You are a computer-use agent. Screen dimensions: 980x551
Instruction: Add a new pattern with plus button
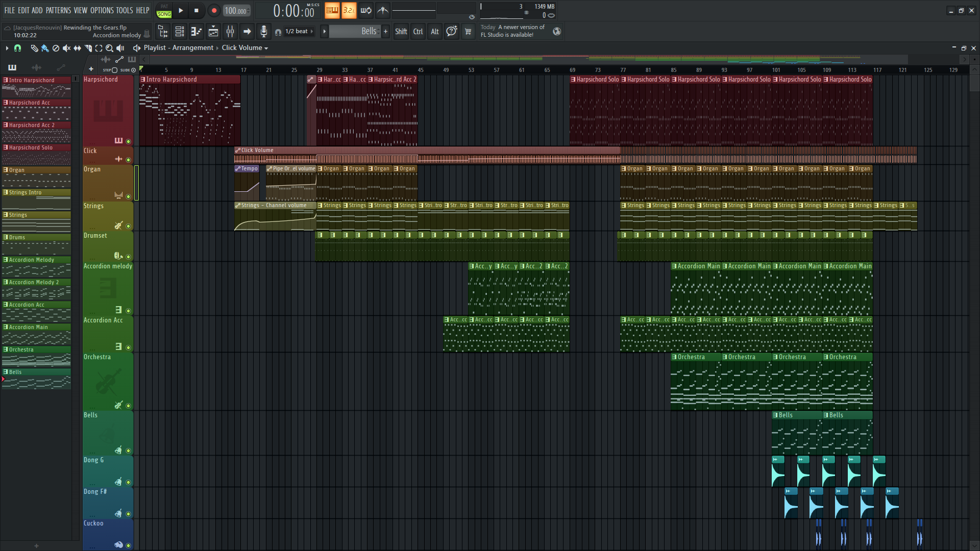click(x=385, y=32)
